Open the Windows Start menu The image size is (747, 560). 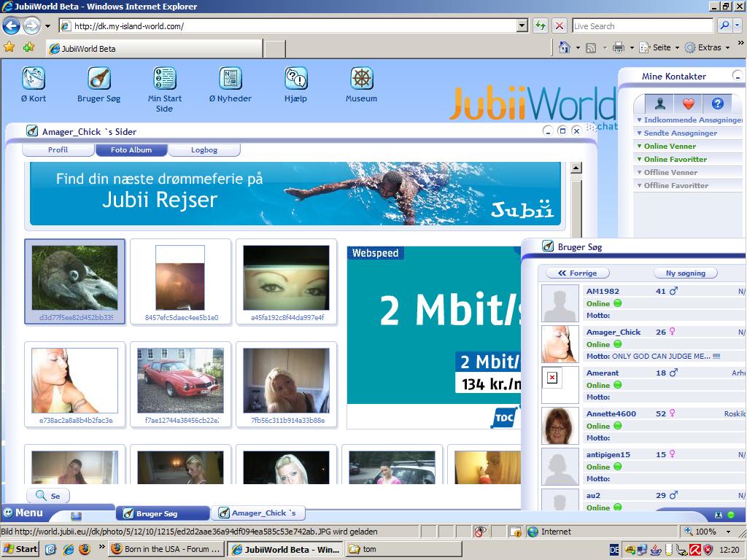click(20, 549)
